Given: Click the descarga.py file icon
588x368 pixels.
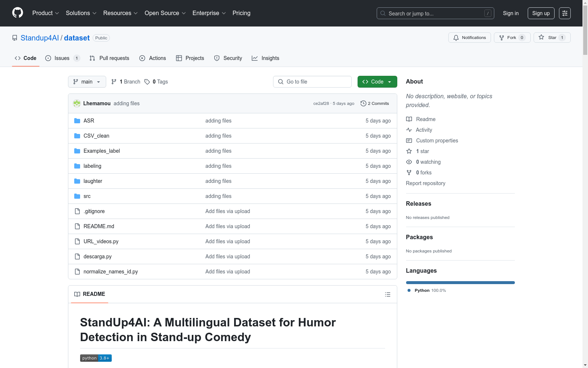Looking at the screenshot, I should point(77,256).
